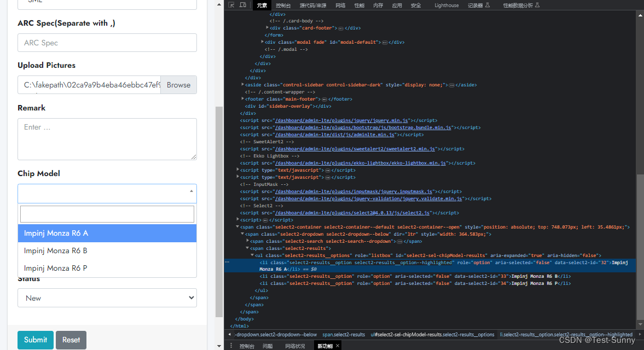
Task: Open the Status dropdown showing New
Action: pyautogui.click(x=107, y=298)
